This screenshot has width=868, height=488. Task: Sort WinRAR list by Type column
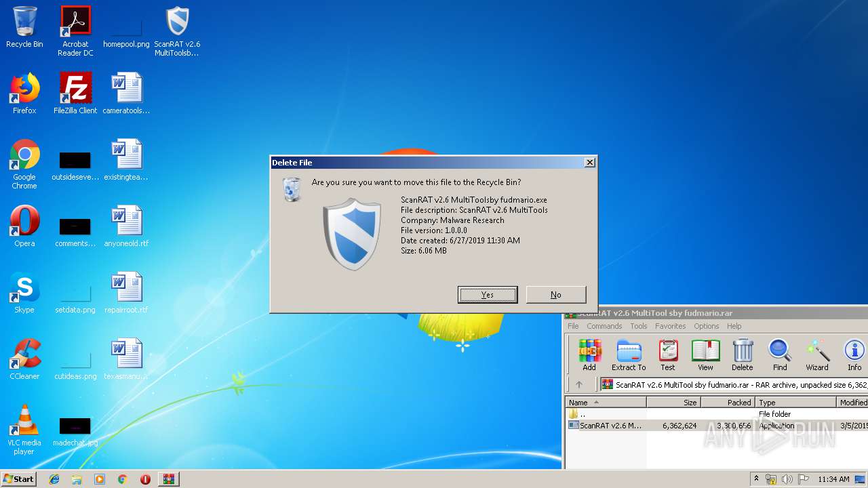click(796, 403)
